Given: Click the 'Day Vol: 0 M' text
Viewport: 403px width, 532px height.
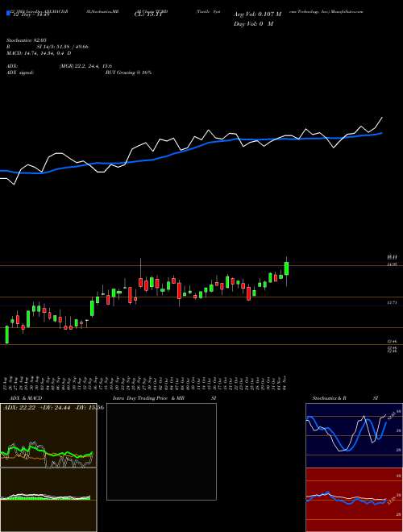Looking at the screenshot, I should point(253,23).
